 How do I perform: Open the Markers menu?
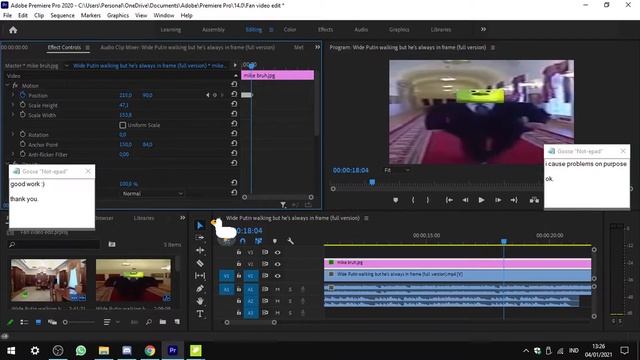pyautogui.click(x=91, y=15)
